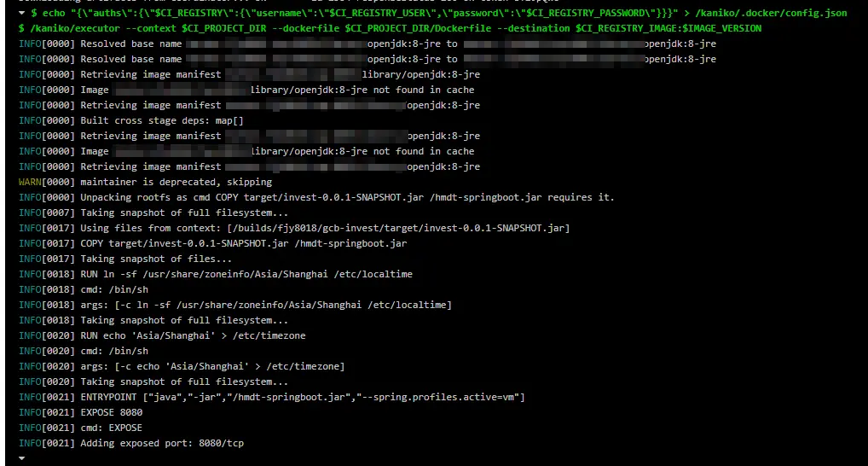This screenshot has width=868, height=466.
Task: Select the /kaniko/executor command line
Action: 390,28
